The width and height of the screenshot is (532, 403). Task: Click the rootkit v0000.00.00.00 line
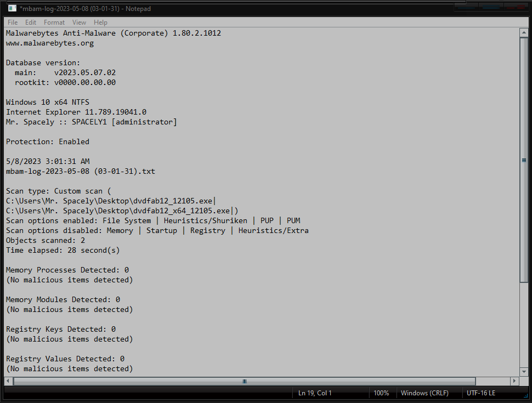point(65,82)
